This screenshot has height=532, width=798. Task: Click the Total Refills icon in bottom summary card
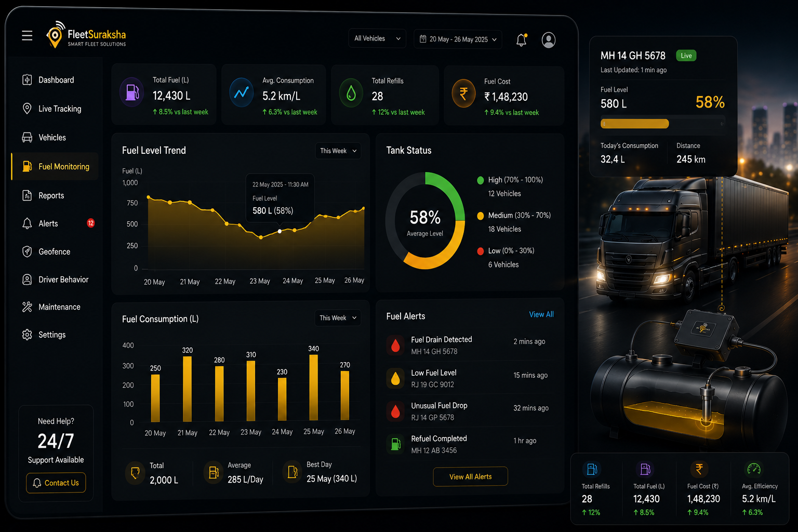click(592, 469)
